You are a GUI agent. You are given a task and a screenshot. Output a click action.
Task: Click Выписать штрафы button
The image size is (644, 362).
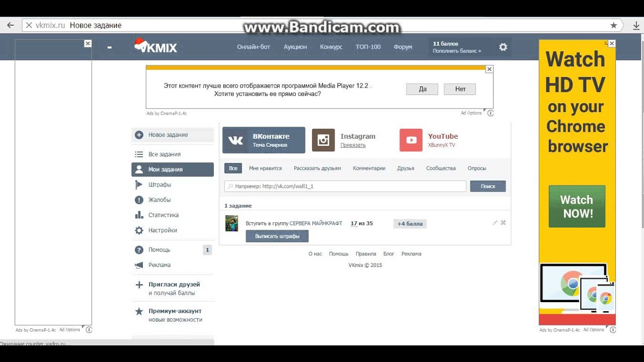click(x=277, y=236)
